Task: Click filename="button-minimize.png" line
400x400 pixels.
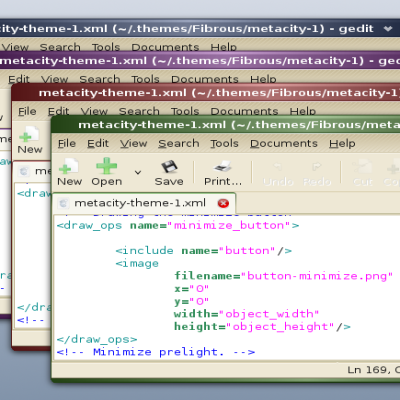Action: coord(283,276)
